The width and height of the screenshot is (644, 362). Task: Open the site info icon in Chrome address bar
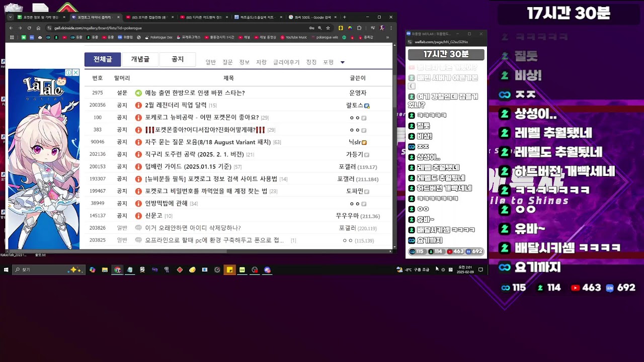pos(49,28)
